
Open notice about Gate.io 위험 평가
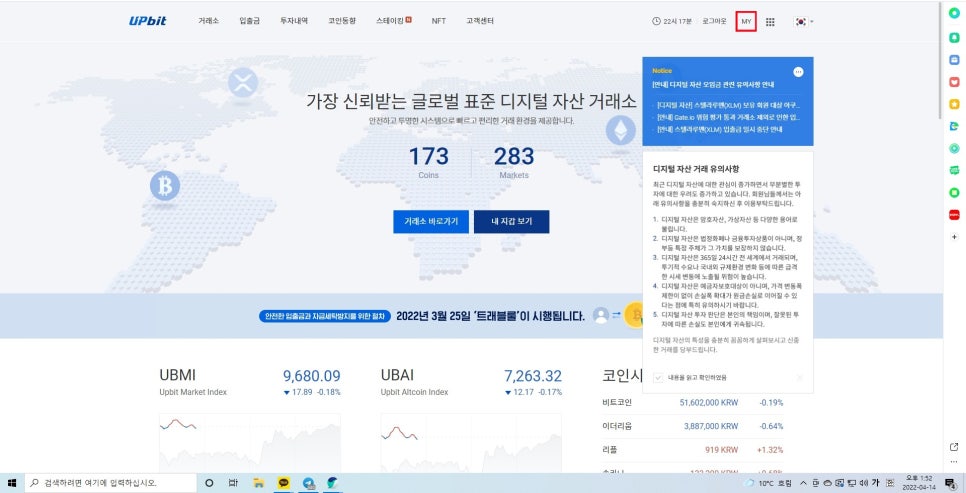[728, 117]
